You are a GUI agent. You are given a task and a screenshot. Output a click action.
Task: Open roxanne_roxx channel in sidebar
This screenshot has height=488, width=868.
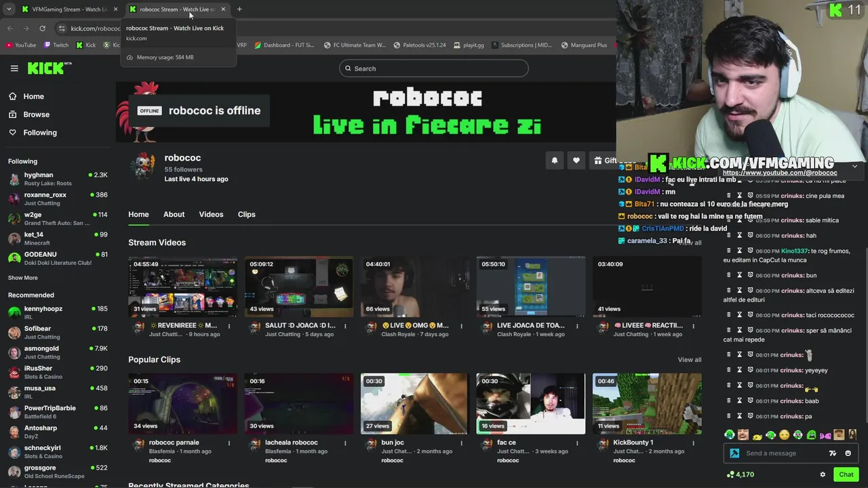point(58,199)
